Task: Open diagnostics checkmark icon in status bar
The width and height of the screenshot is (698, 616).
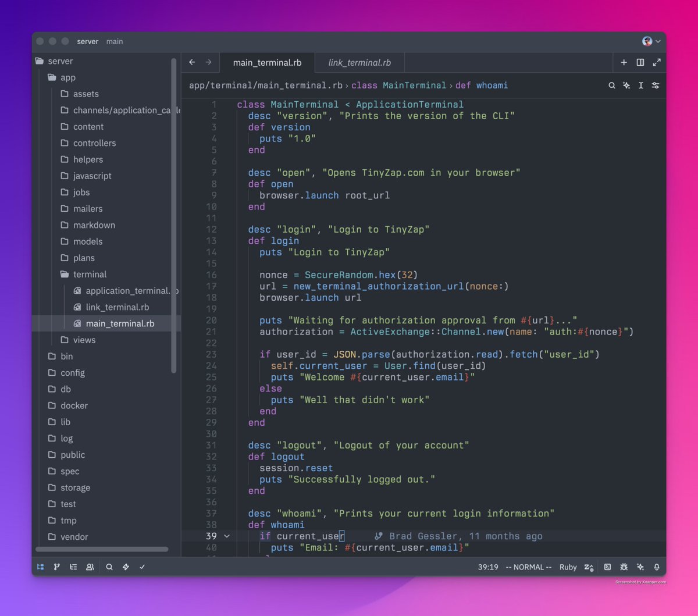Action: point(142,567)
